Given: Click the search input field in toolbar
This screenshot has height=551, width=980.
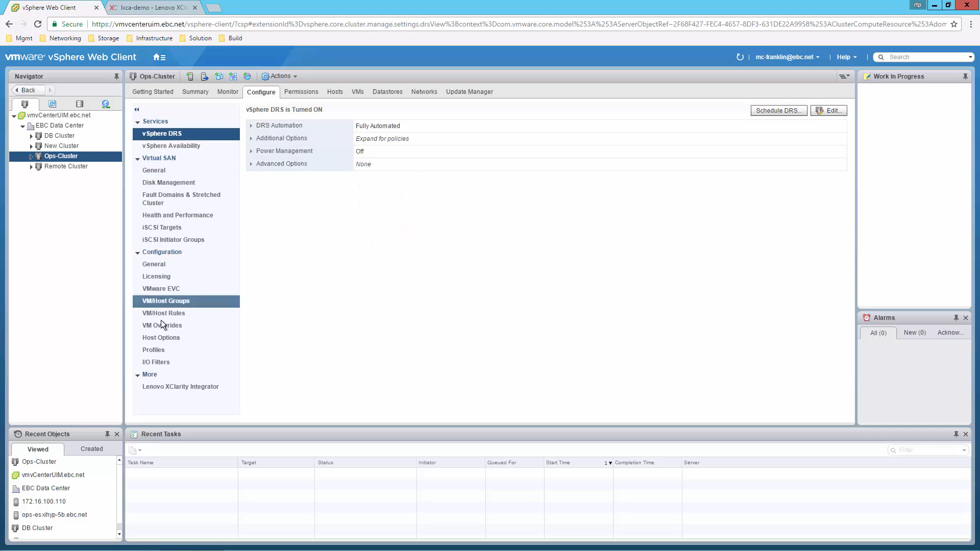Looking at the screenshot, I should tap(924, 57).
